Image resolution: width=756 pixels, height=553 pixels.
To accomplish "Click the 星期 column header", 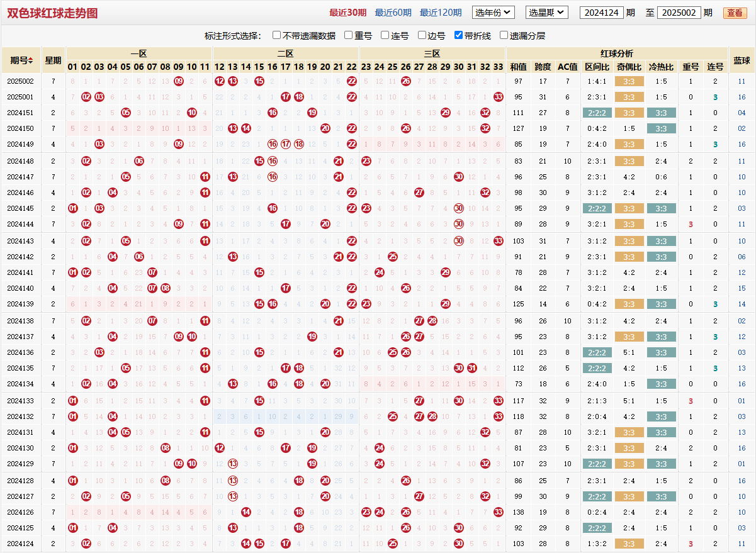I will tap(53, 60).
